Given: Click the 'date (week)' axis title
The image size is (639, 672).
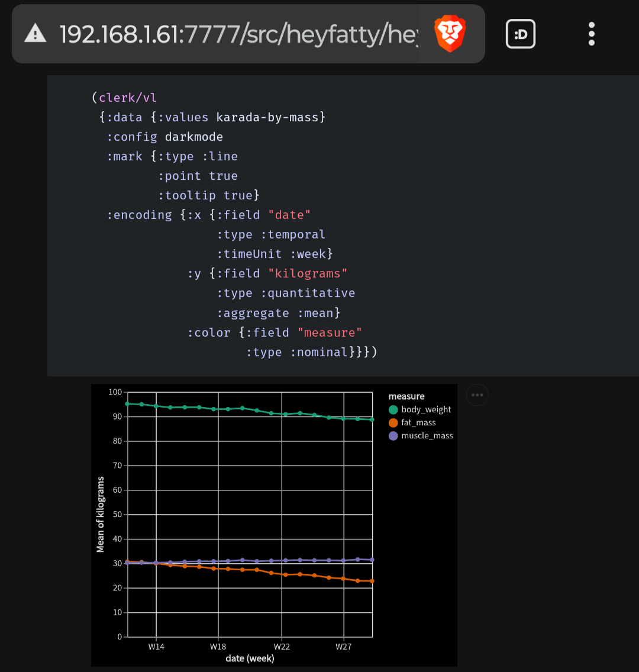Looking at the screenshot, I should (250, 658).
